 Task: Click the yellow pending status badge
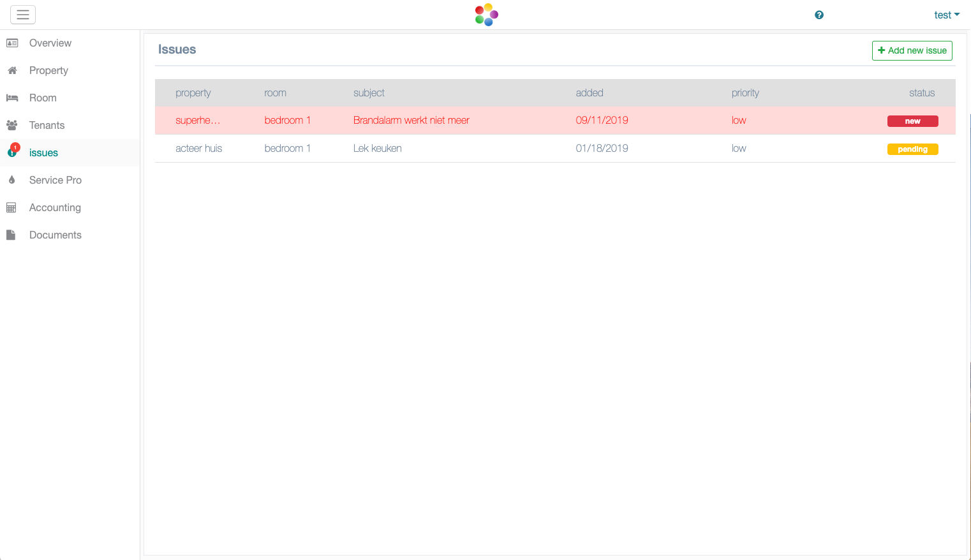pyautogui.click(x=912, y=149)
